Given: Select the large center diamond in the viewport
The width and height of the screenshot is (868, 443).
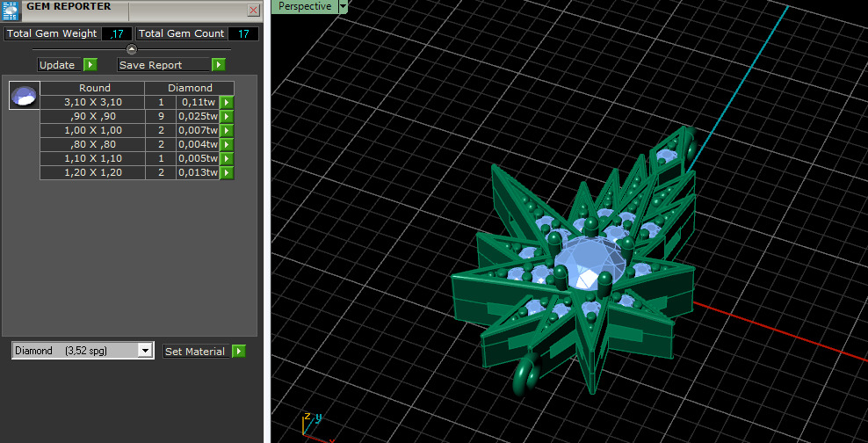Looking at the screenshot, I should pyautogui.click(x=591, y=263).
